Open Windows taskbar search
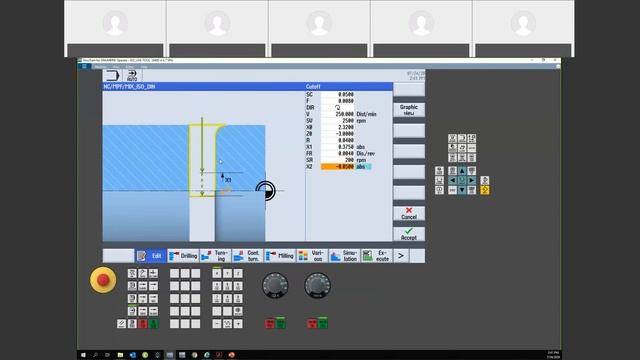 click(x=95, y=355)
